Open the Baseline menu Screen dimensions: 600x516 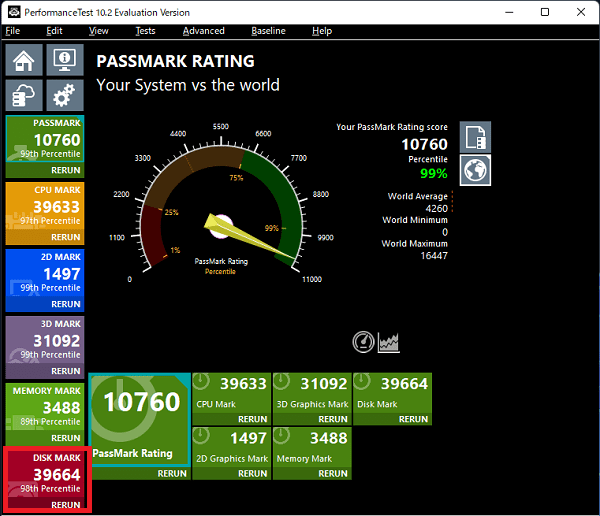(268, 31)
